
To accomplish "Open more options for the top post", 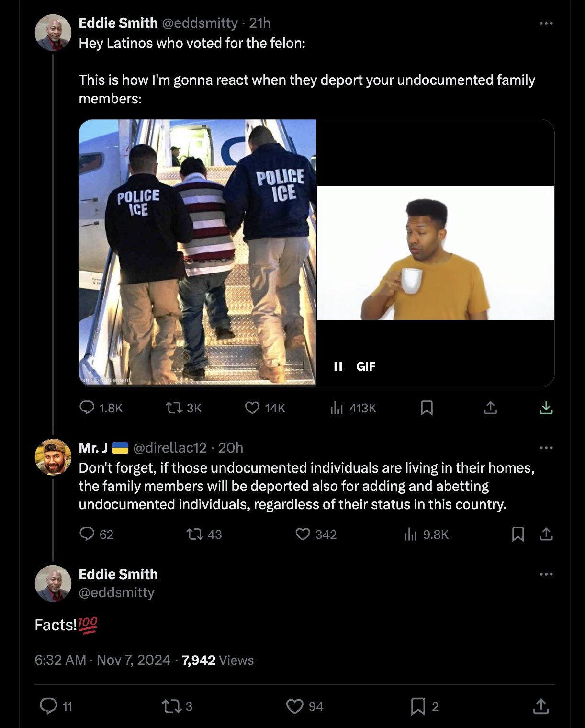I will [546, 23].
